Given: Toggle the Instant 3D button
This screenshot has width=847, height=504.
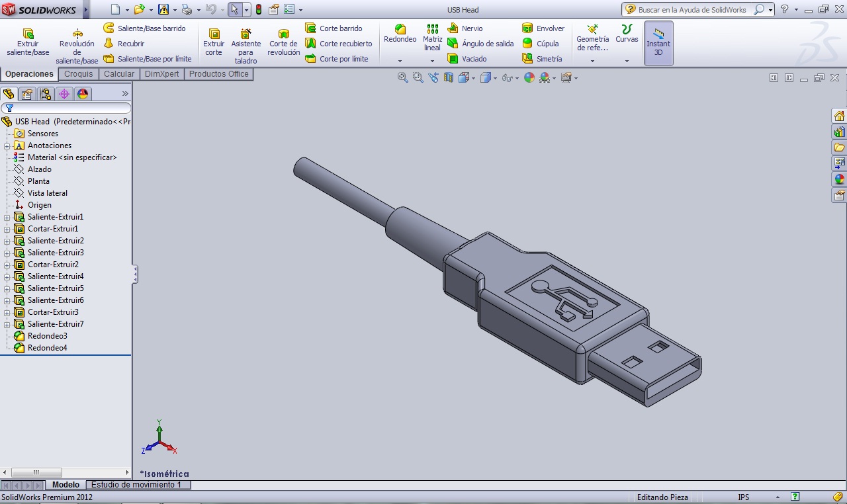Looking at the screenshot, I should [x=658, y=43].
